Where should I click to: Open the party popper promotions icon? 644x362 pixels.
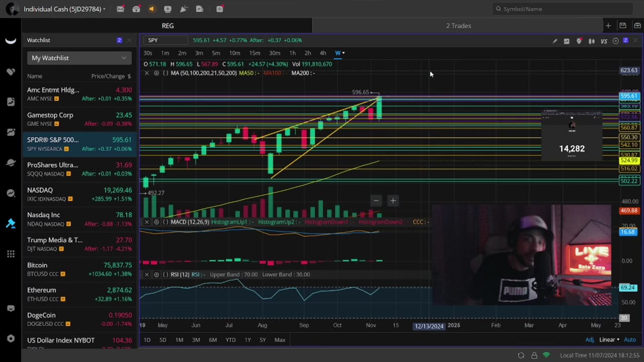point(184,9)
